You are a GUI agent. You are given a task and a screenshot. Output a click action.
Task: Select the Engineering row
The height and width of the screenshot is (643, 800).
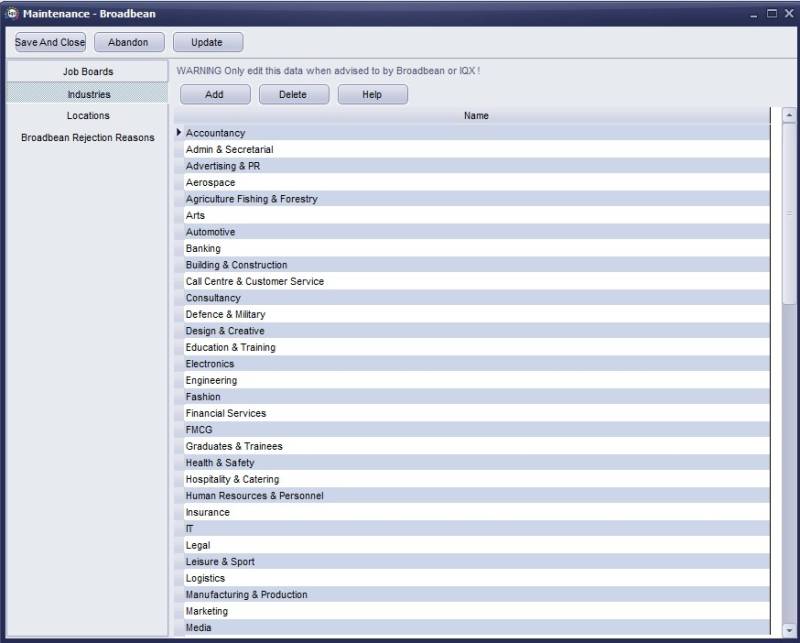click(x=477, y=380)
